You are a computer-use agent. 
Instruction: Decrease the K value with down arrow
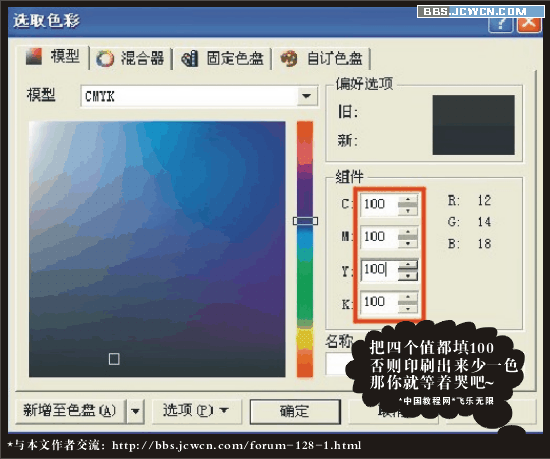click(408, 308)
